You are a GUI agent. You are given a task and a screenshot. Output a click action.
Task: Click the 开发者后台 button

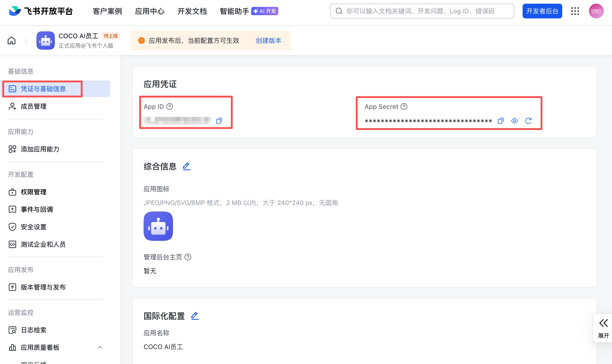point(542,11)
